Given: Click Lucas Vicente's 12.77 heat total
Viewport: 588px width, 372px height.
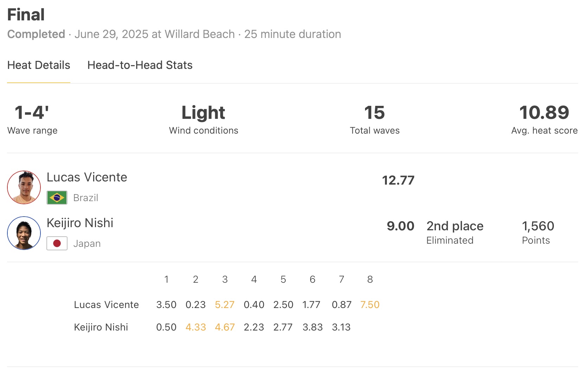Looking at the screenshot, I should 398,180.
